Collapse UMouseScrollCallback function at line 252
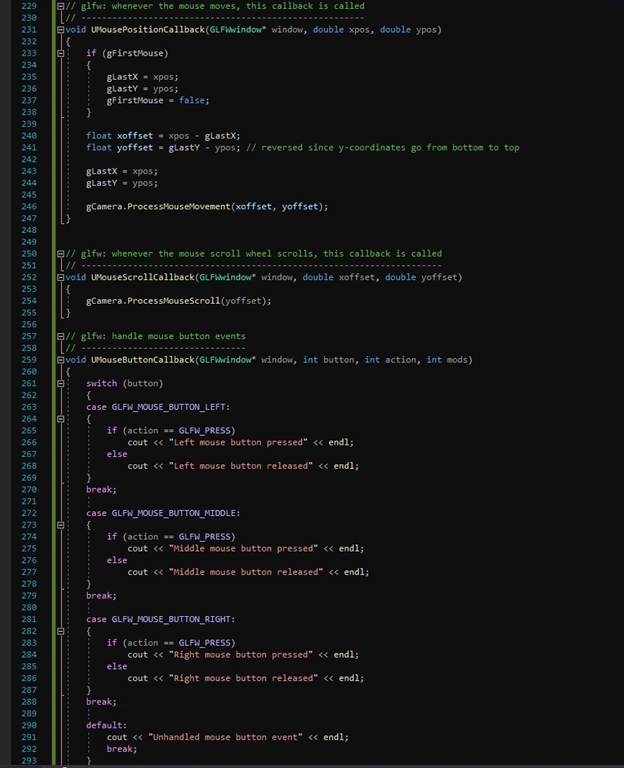Viewport: 624px width, 768px height. (x=61, y=277)
